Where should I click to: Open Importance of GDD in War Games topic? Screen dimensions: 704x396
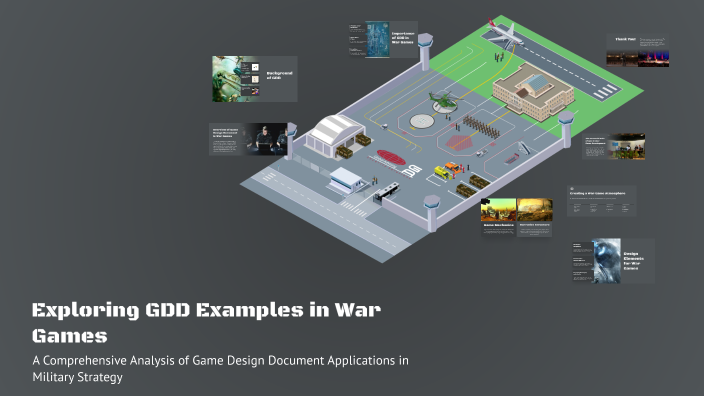tap(383, 39)
